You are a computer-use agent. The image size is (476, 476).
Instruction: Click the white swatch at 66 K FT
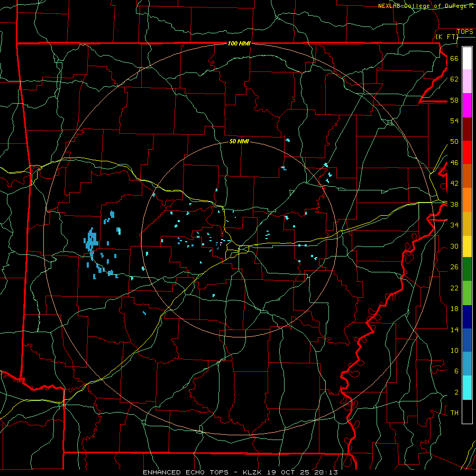click(467, 58)
